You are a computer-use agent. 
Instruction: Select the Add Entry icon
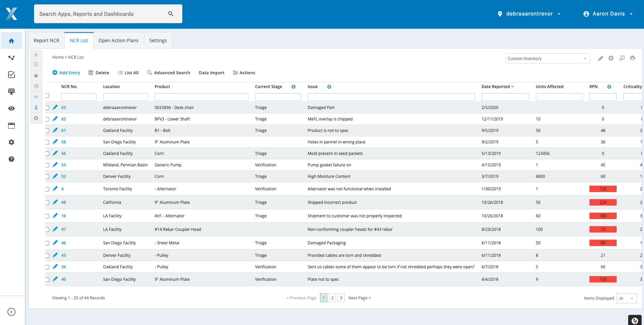pyautogui.click(x=55, y=73)
